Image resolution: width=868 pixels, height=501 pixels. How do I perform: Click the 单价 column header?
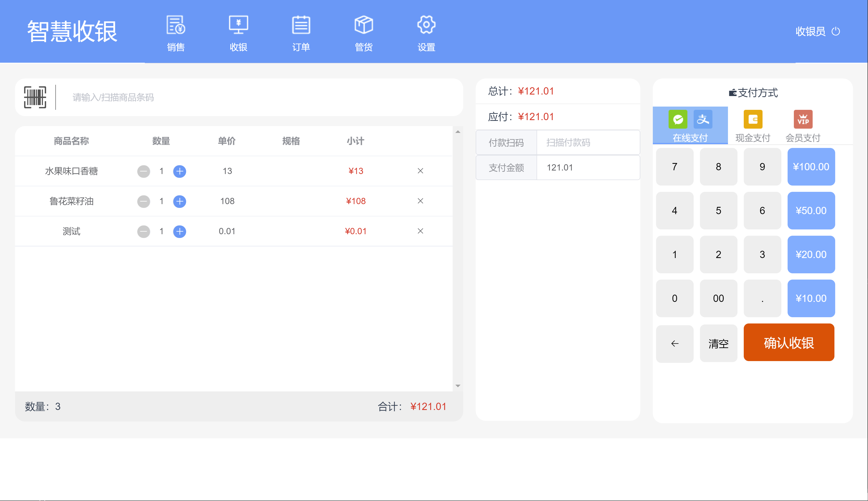[227, 141]
